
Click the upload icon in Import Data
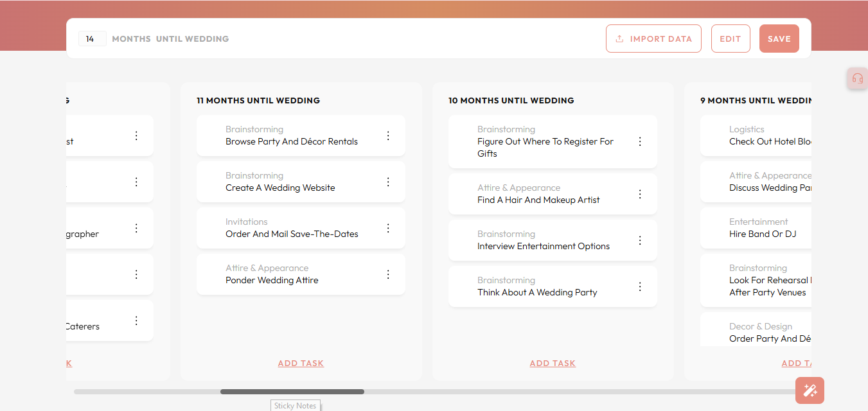(x=619, y=39)
